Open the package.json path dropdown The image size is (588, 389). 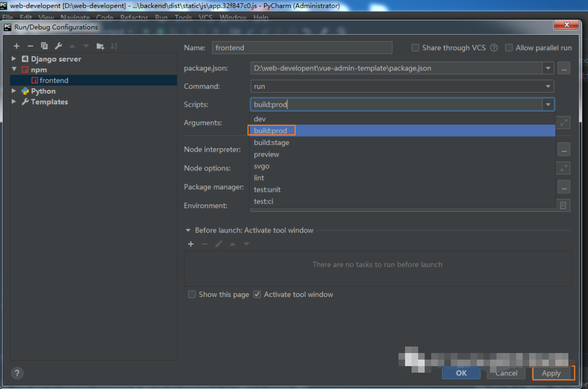(x=548, y=68)
